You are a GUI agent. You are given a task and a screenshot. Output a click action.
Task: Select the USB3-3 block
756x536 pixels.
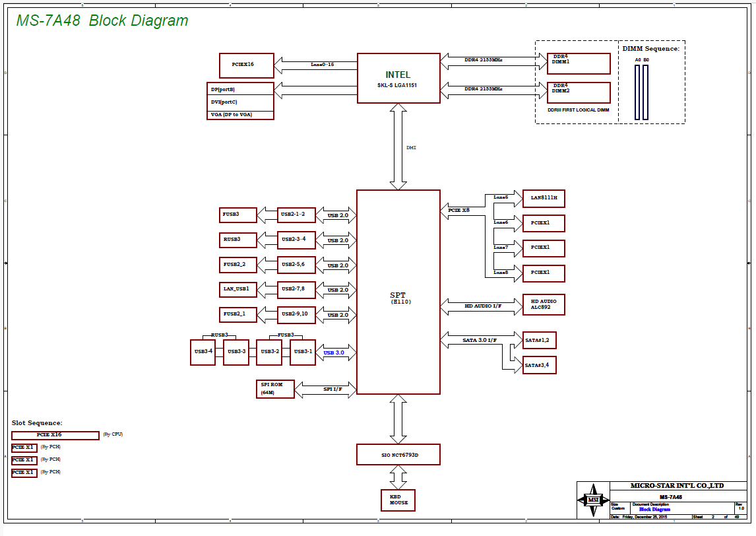pyautogui.click(x=236, y=352)
